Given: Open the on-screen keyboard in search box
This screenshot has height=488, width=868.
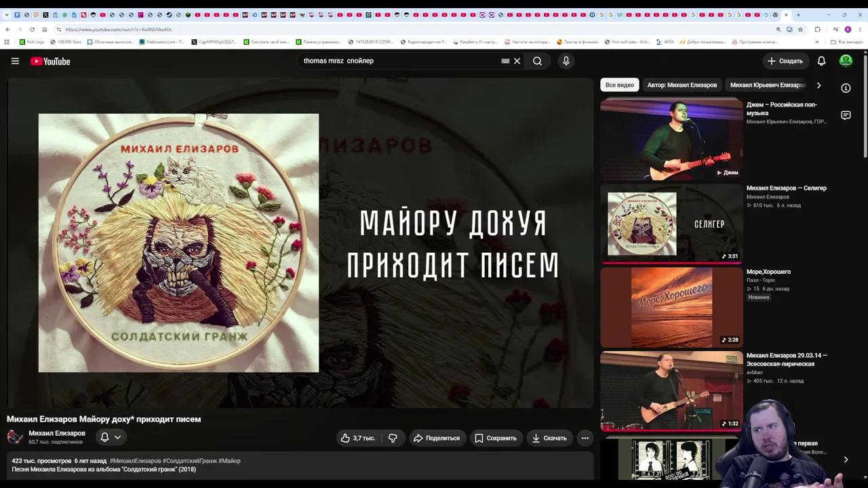Looking at the screenshot, I should point(505,61).
